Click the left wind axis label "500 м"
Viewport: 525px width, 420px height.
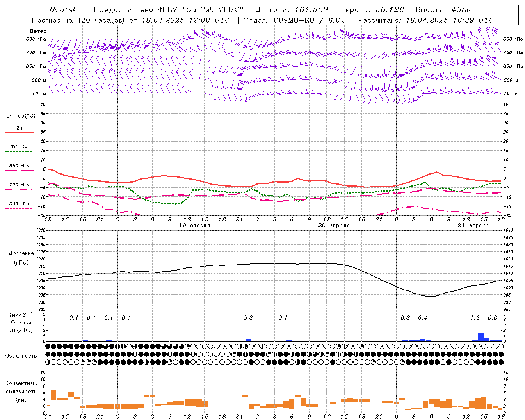point(39,80)
